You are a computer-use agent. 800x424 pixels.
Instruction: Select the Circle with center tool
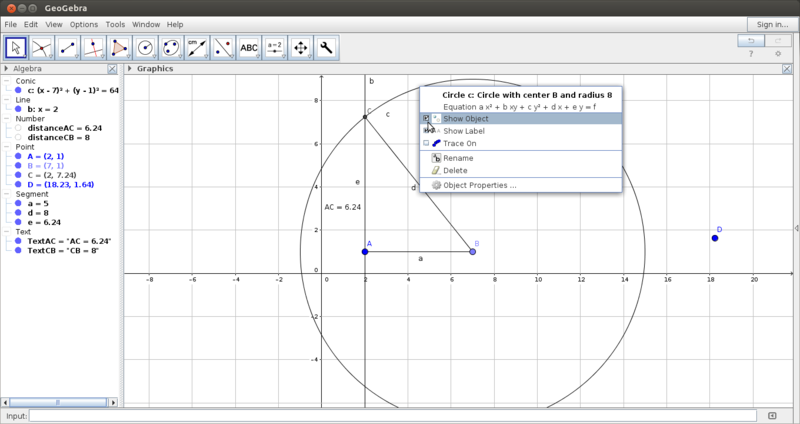(145, 48)
